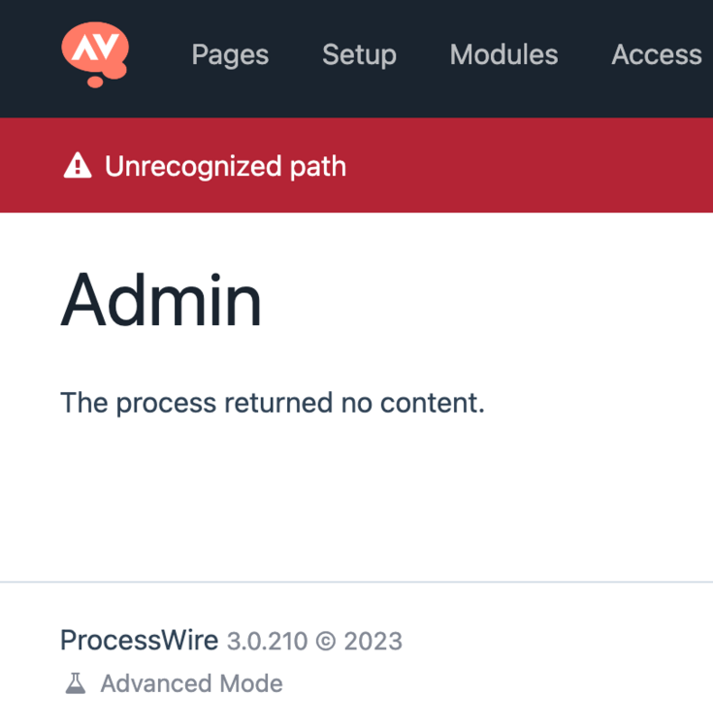Click the Advanced Mode label
Viewport: 713px width, 728px height.
click(x=191, y=683)
